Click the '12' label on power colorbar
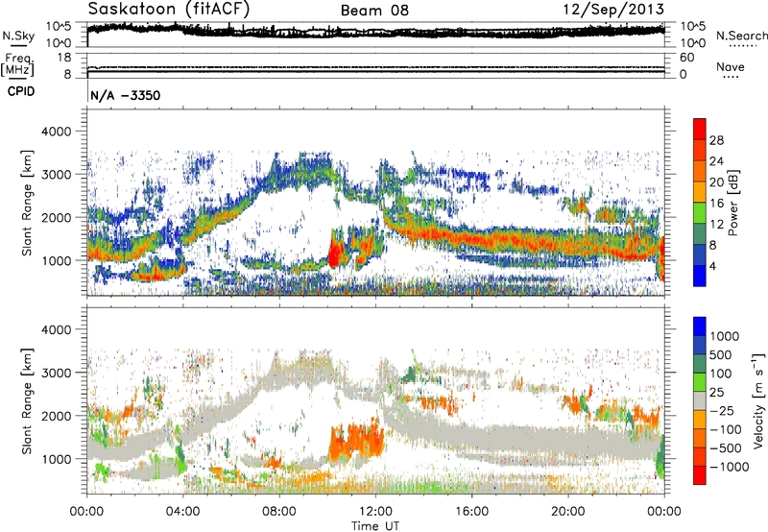 [716, 224]
